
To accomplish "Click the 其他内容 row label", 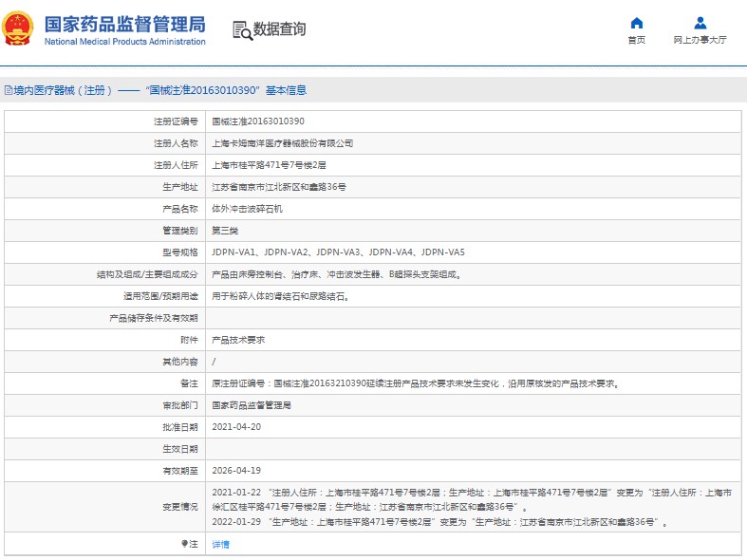I will click(180, 362).
